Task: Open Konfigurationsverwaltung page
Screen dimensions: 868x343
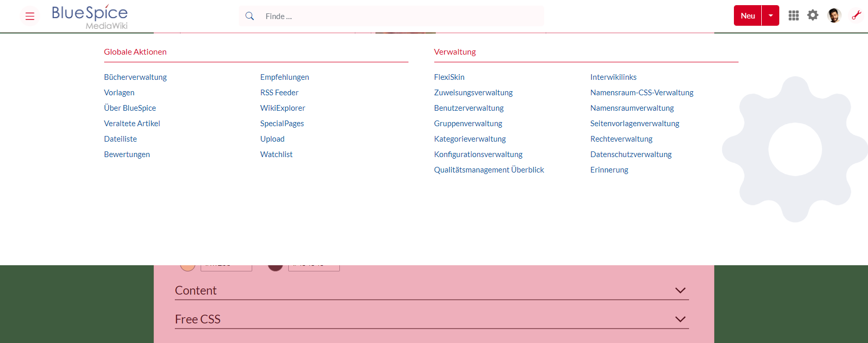Action: 478,155
